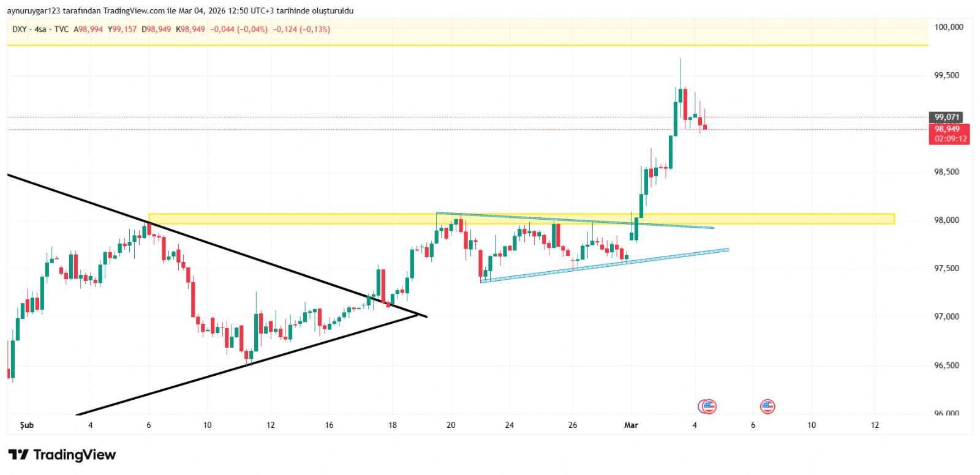Click the Şub label on the time axis

[27, 425]
